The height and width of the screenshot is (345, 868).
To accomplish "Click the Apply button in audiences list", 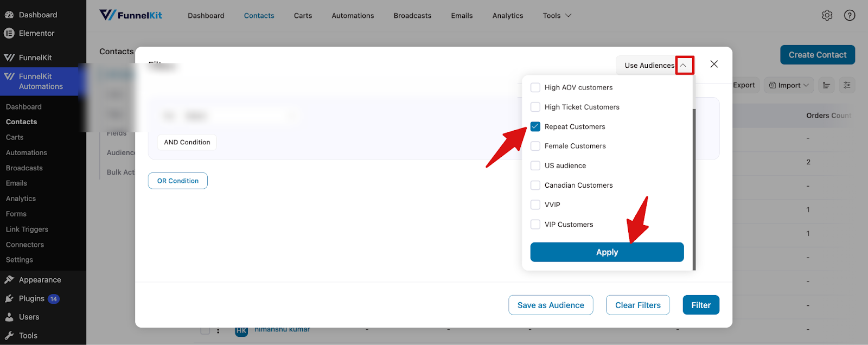I will click(x=607, y=252).
